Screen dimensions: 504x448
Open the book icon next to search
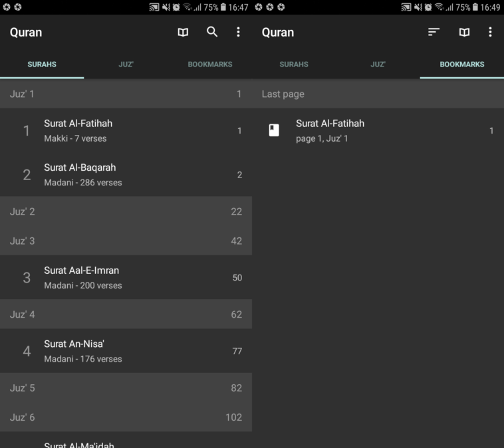point(183,32)
